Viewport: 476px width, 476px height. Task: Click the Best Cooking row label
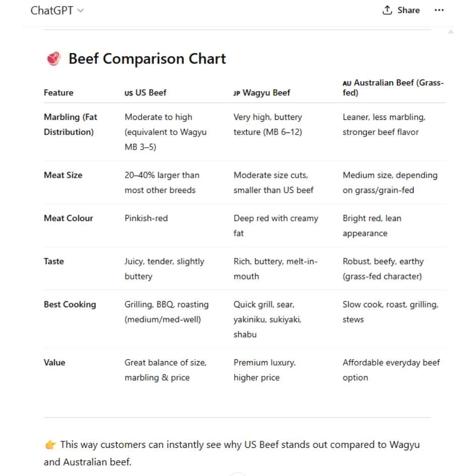pyautogui.click(x=70, y=304)
